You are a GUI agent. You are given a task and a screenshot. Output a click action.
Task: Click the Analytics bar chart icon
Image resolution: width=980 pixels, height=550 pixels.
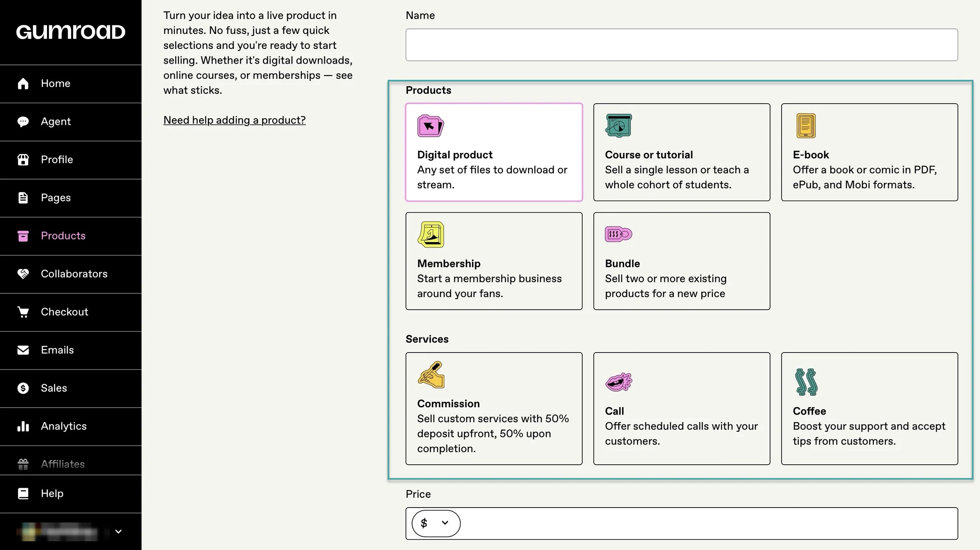coord(23,426)
